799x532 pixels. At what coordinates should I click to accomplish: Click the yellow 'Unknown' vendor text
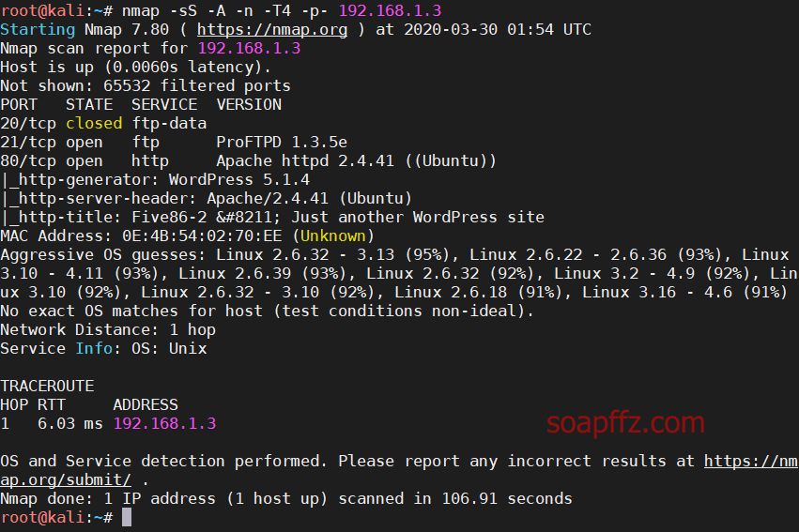click(333, 236)
